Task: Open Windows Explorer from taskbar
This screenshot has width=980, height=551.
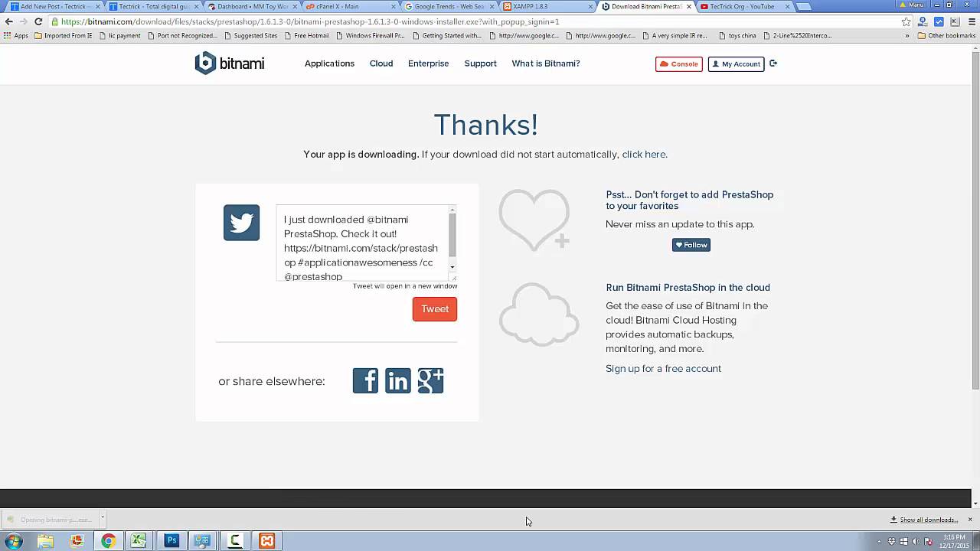Action: 45,541
